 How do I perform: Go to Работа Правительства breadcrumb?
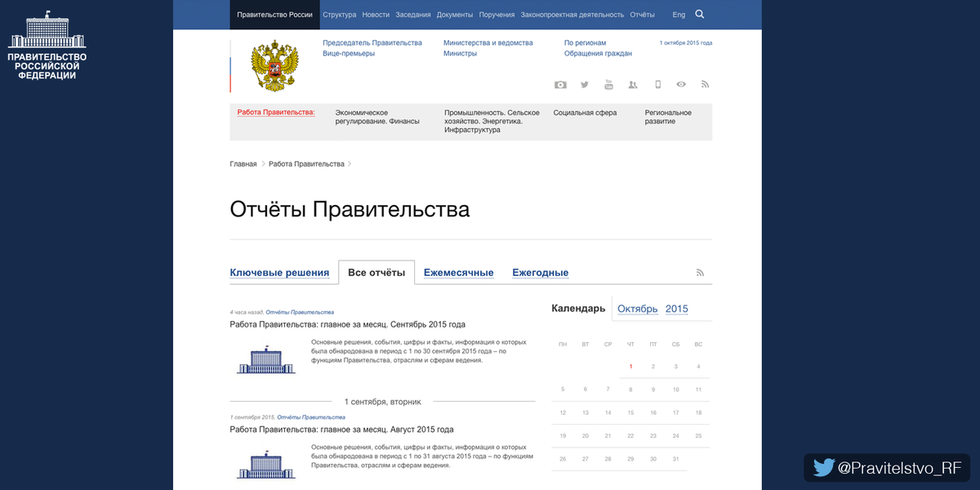(306, 164)
